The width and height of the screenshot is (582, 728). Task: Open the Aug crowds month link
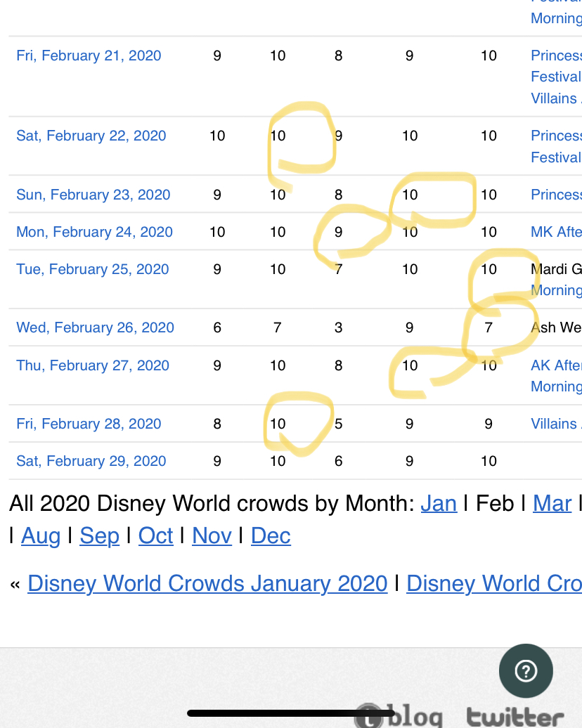(x=41, y=536)
